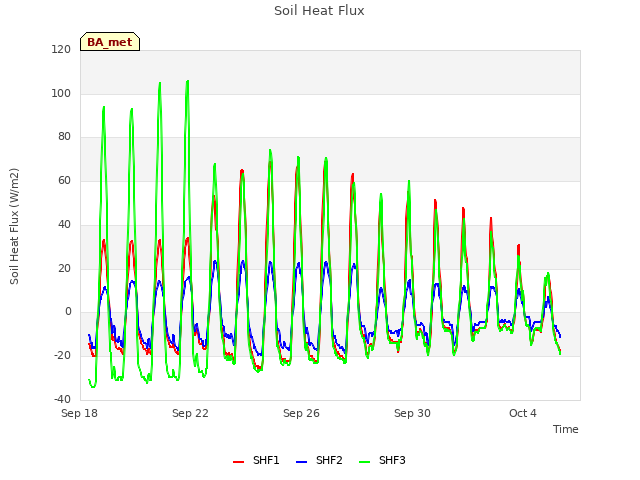Select the Sep 22 x-axis label

coord(190,413)
